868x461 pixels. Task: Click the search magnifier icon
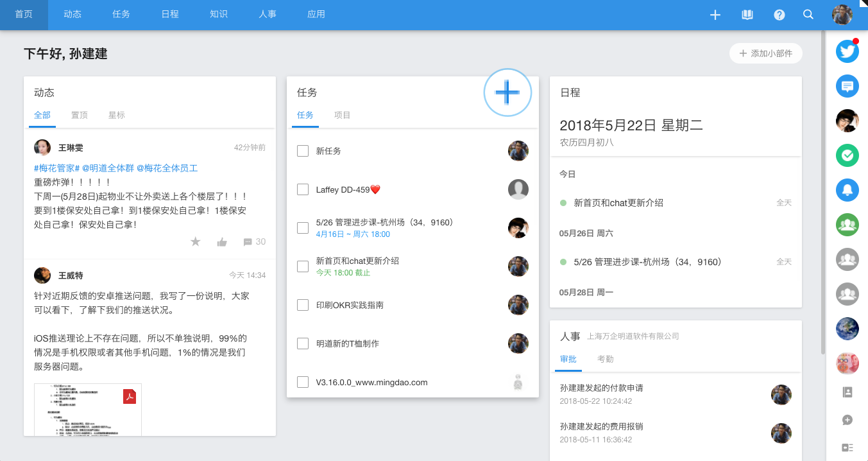[808, 15]
